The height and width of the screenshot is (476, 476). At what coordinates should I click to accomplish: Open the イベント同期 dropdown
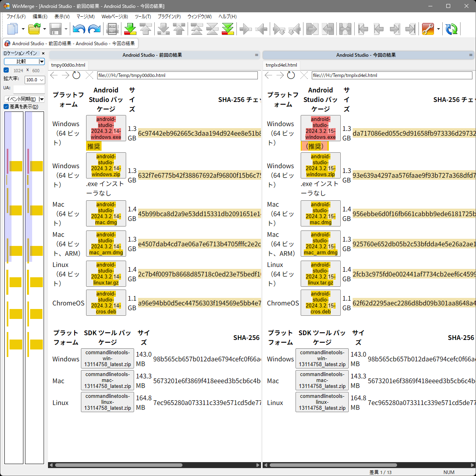(42, 99)
